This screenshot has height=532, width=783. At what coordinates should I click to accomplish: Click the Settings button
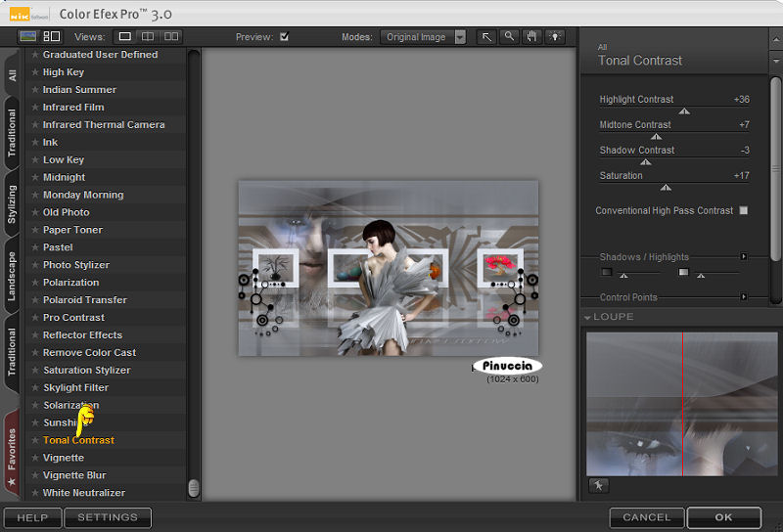click(108, 517)
